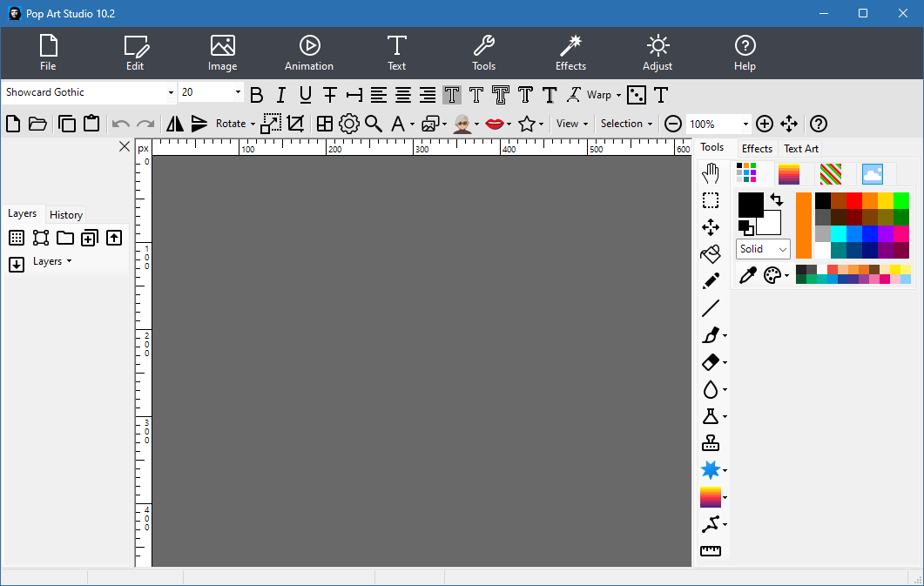
Task: Toggle Underline text formatting
Action: tap(306, 95)
